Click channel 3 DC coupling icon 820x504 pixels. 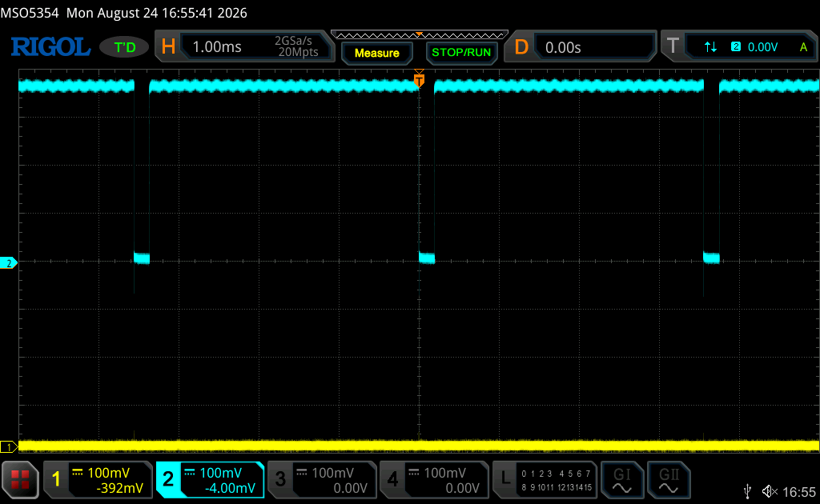tap(302, 472)
